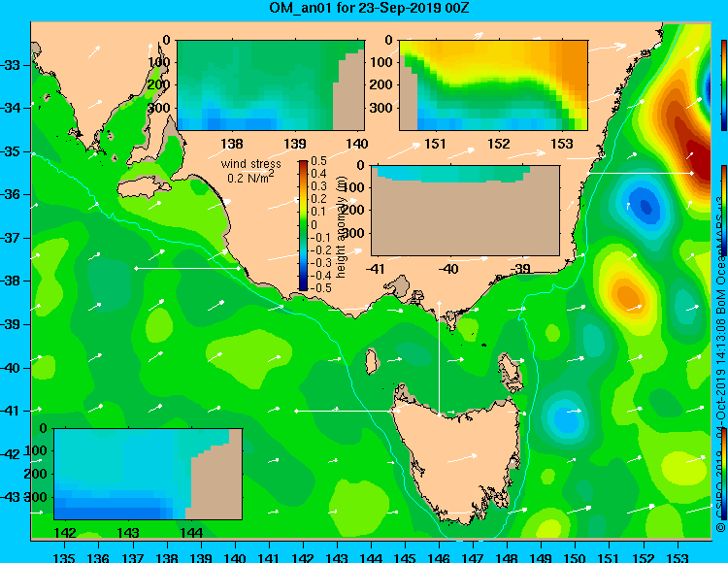Viewport: 728px width, 563px height.
Task: Click longitude label '146' on the main axis
Action: coord(439,557)
